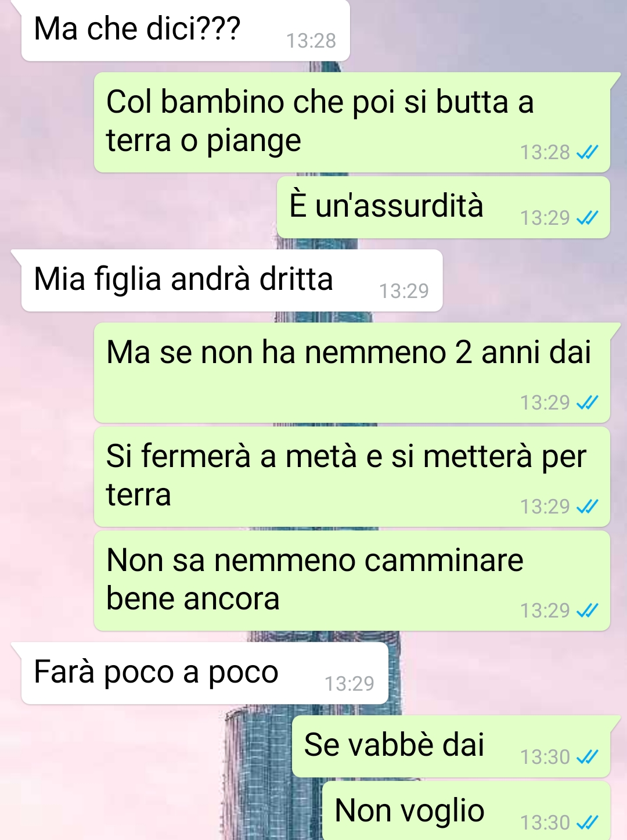Tap the "È un'assurdità" sent message
Image resolution: width=627 pixels, height=840 pixels.
[x=443, y=207]
